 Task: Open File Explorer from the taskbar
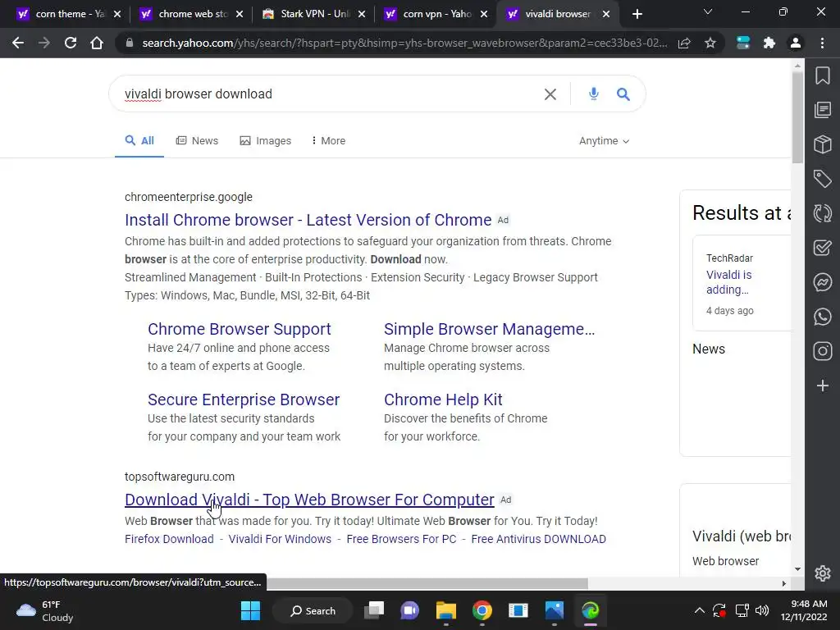445,610
